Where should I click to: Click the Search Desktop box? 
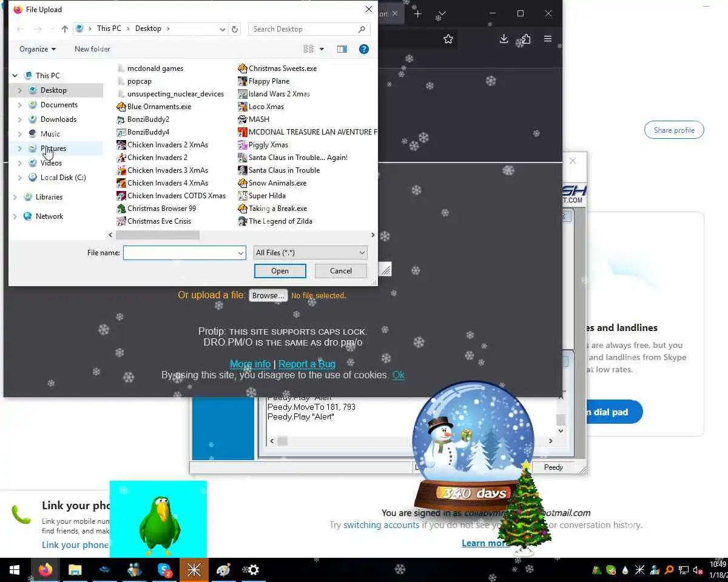click(x=309, y=29)
